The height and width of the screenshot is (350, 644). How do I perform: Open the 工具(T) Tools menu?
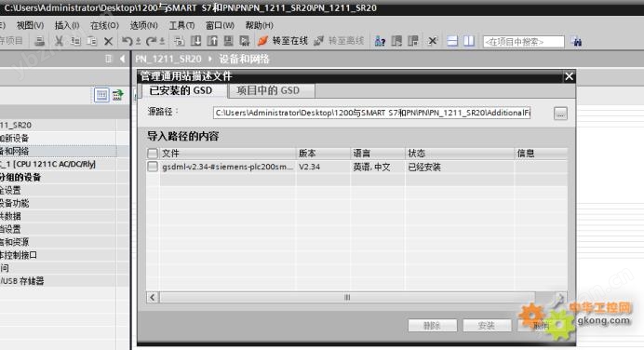182,25
